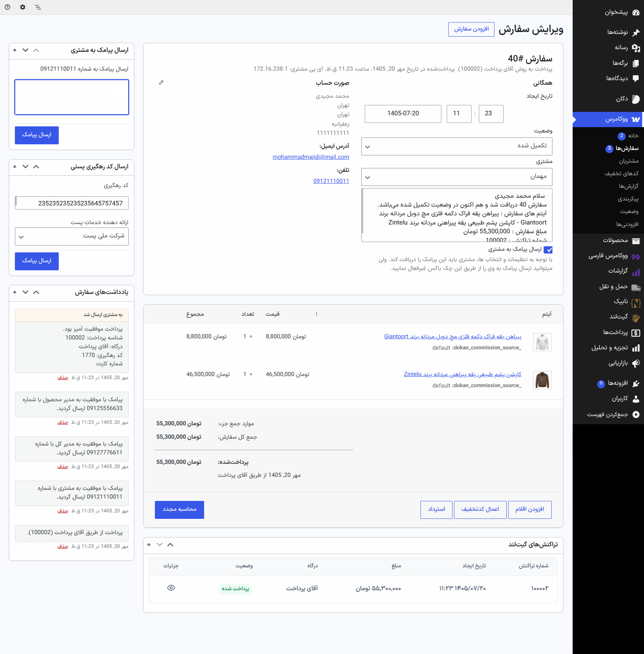Click the برگه‌ها pages icon
This screenshot has height=654, width=644.
636,63
